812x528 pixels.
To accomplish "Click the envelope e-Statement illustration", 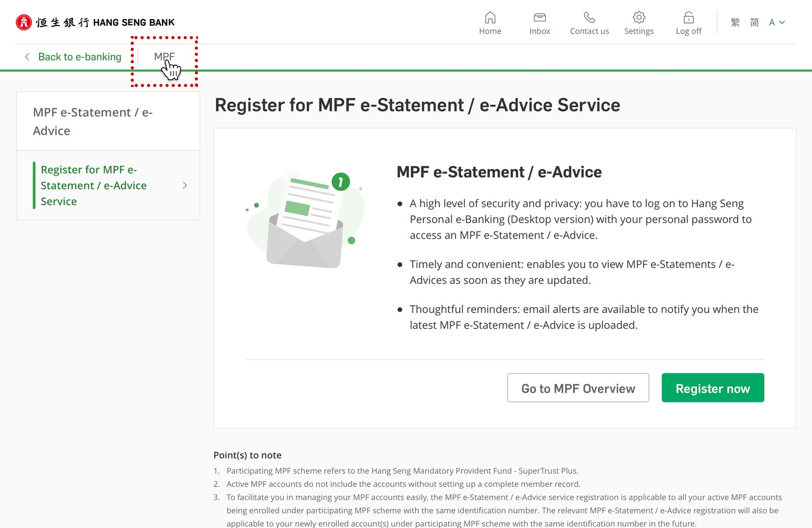I will coord(305,219).
